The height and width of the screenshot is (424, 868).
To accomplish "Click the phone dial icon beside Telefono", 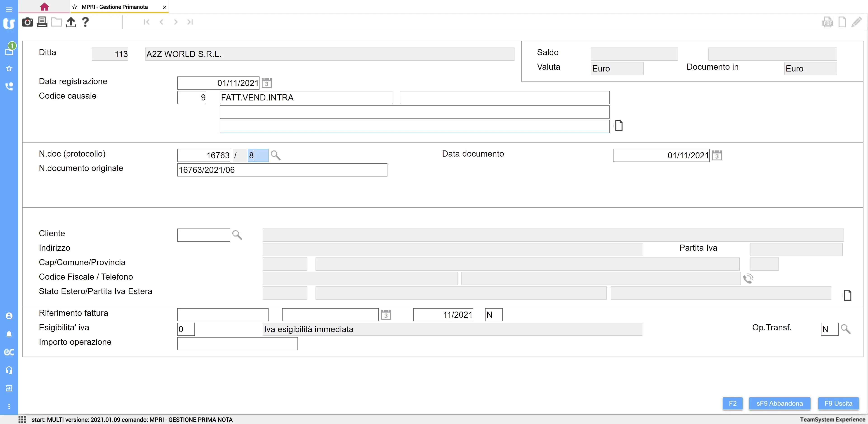I will [748, 279].
